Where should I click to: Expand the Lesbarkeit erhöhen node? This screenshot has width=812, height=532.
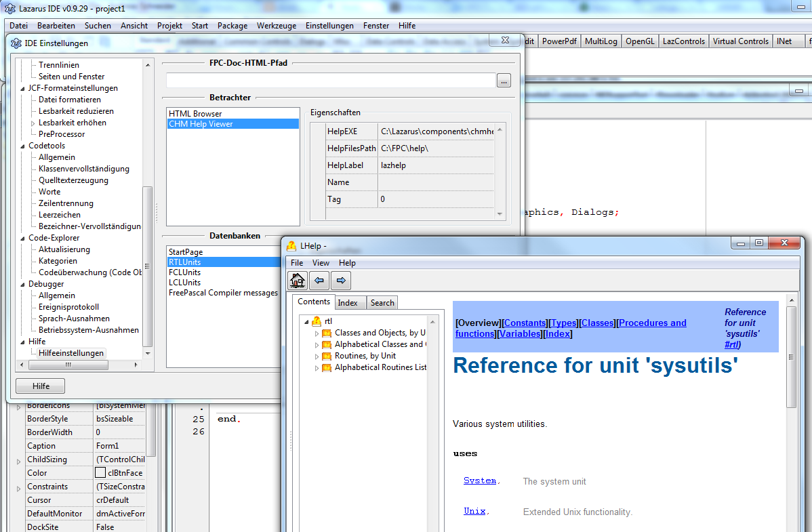(x=33, y=123)
